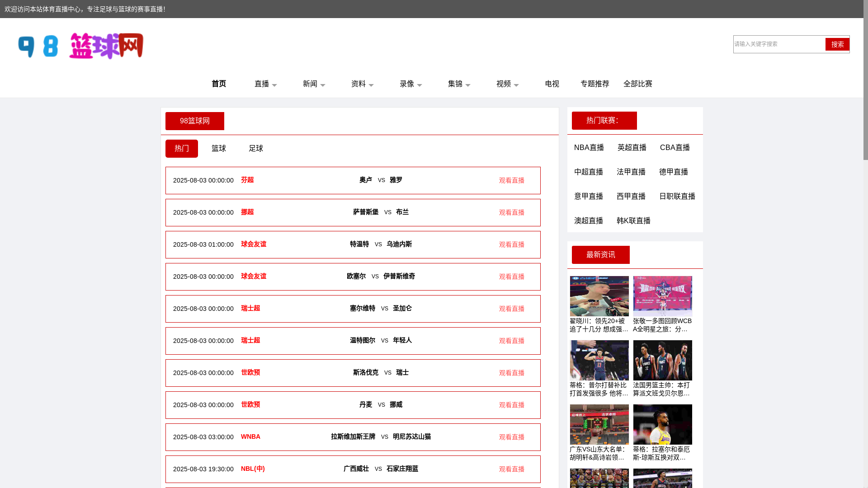This screenshot has width=868, height=488.
Task: Focus the keyword search input field
Action: [779, 44]
